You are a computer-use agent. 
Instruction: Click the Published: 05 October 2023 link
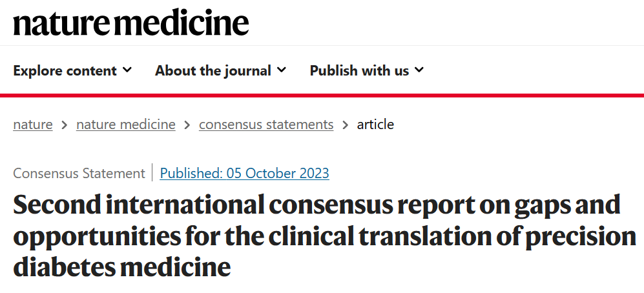click(244, 173)
